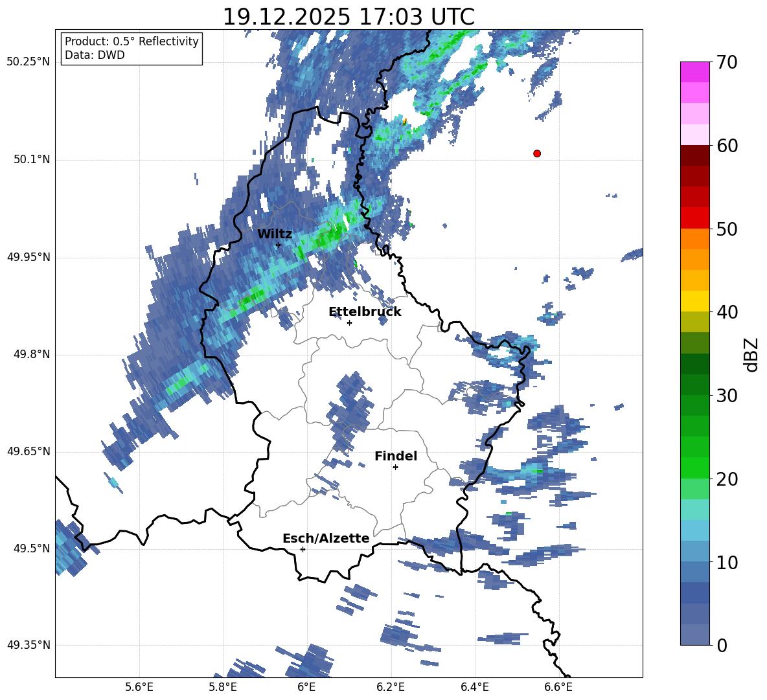Viewport: 767px width, 700px height.
Task: Click the Product: 0.5° Reflectivity text
Action: click(132, 41)
